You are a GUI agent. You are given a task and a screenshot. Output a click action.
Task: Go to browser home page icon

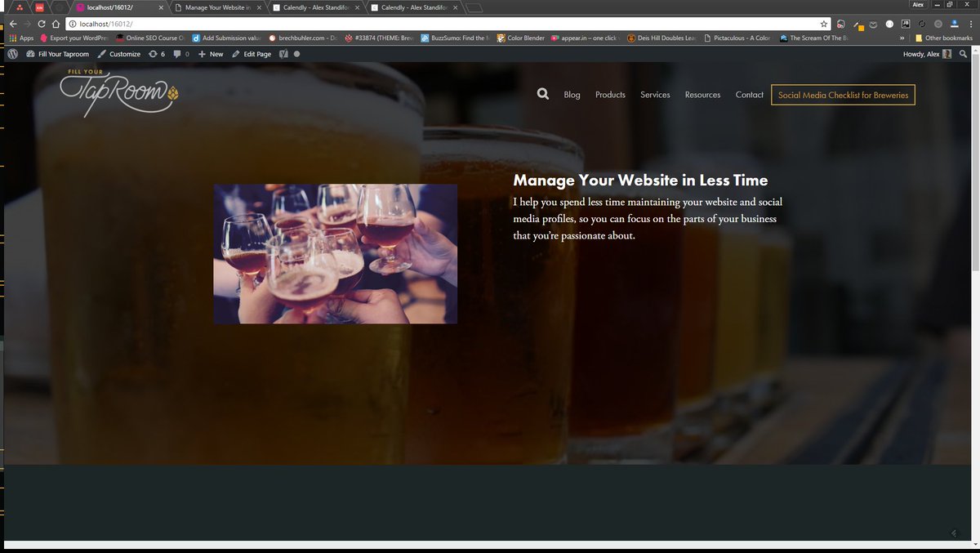[56, 24]
